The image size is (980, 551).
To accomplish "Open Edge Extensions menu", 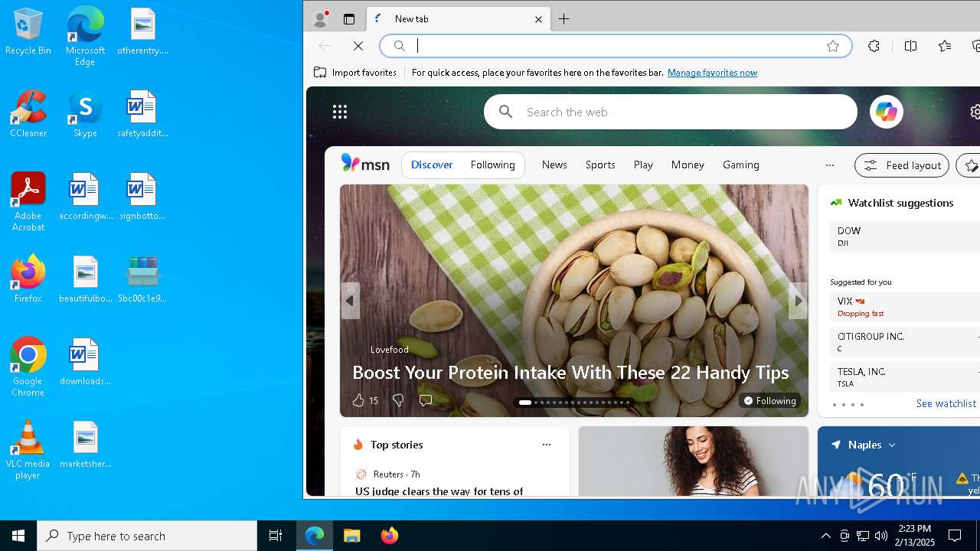I will coord(874,46).
